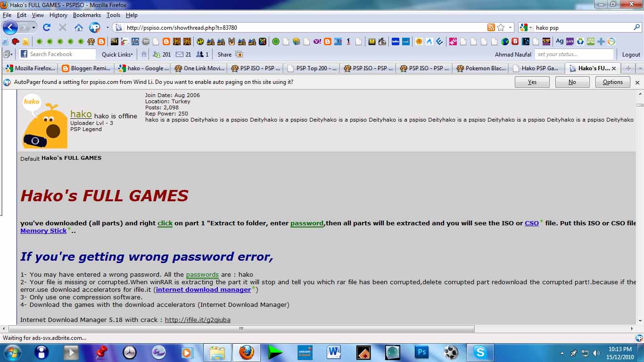Image resolution: width=644 pixels, height=362 pixels.
Task: Switch to the PSP Top 200 tab
Action: coord(311,68)
